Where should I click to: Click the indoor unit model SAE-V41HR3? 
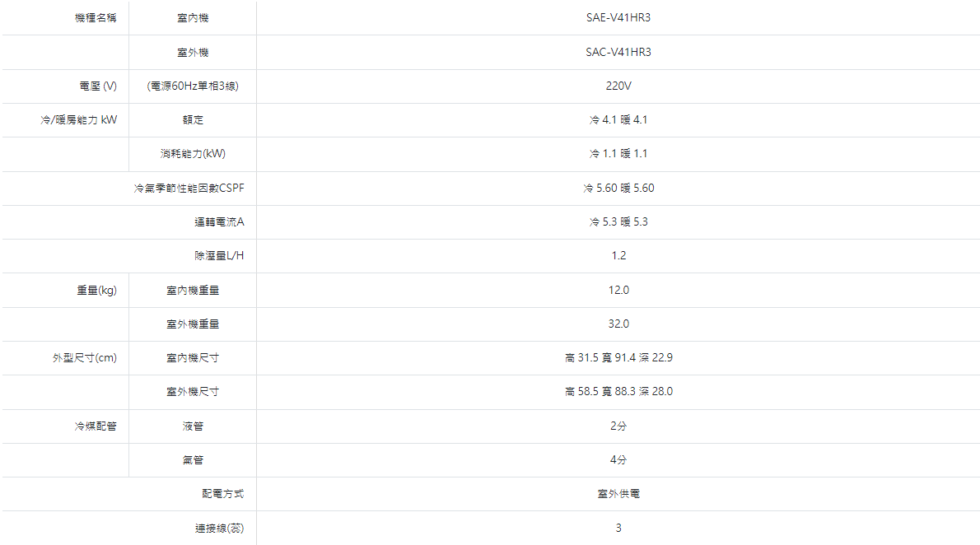(x=618, y=17)
